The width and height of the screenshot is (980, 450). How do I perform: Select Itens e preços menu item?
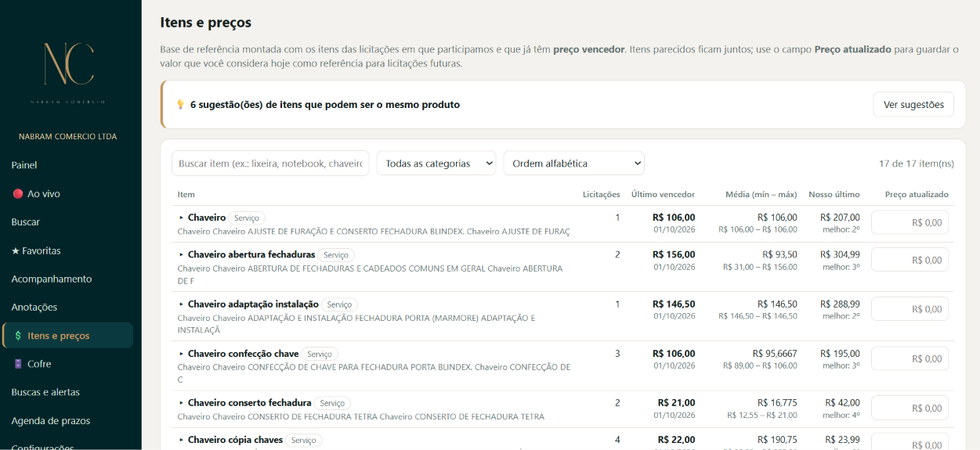click(67, 336)
